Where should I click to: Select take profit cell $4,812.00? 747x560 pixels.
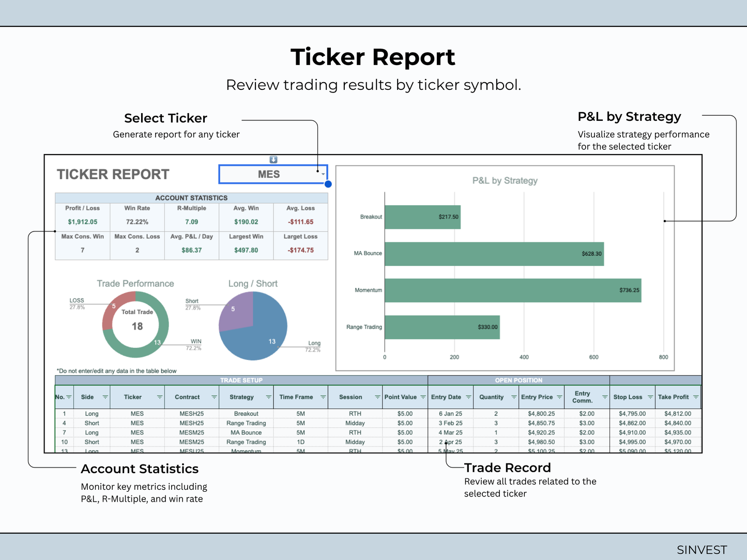(x=678, y=414)
